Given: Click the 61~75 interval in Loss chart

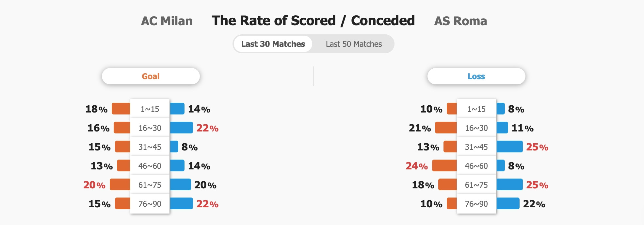Looking at the screenshot, I should point(476,184).
